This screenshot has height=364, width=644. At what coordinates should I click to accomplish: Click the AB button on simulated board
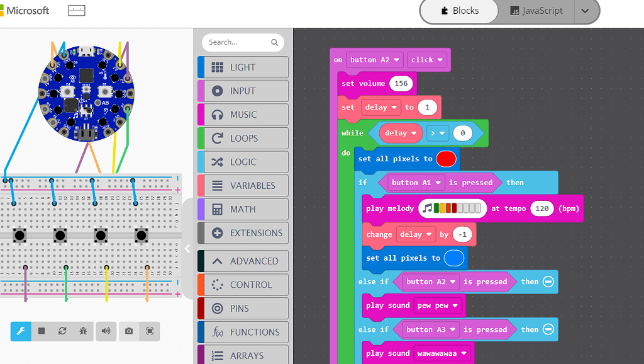(97, 103)
